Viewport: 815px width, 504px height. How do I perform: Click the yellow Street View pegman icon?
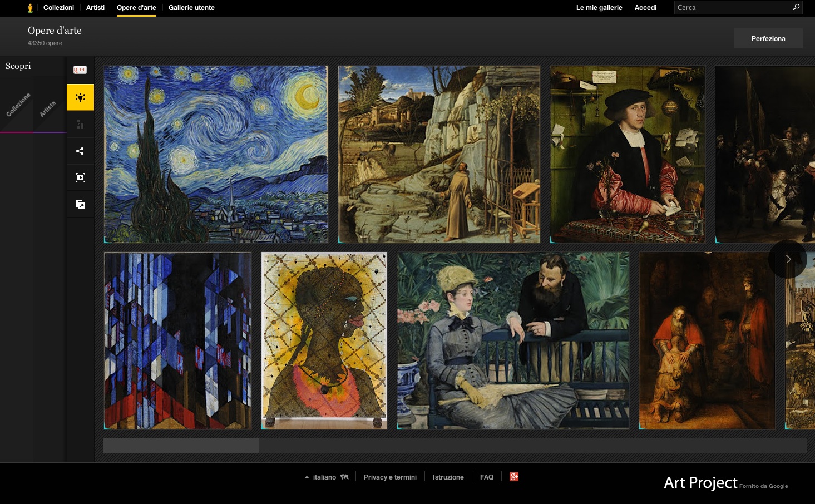point(30,8)
